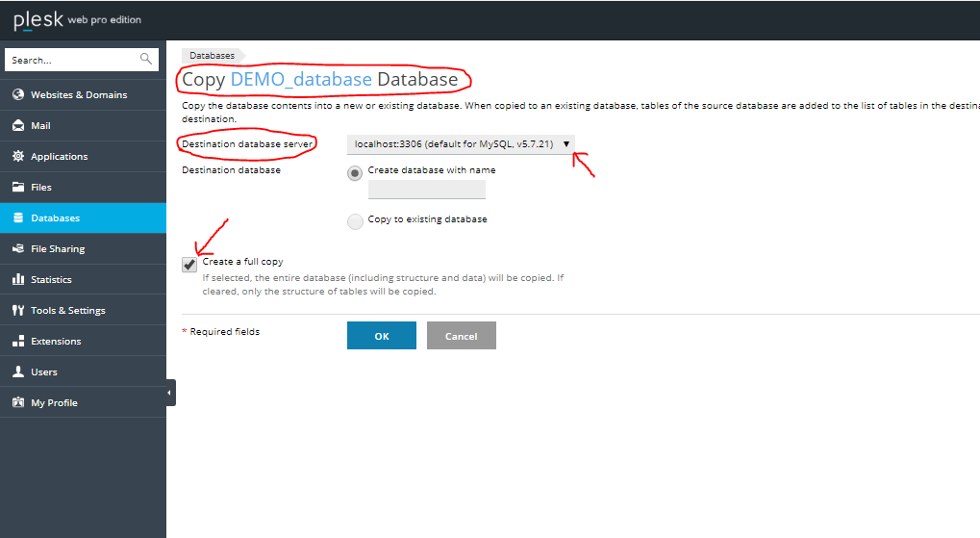The width and height of the screenshot is (980, 538).
Task: Click the Mail envelope icon
Action: [17, 125]
